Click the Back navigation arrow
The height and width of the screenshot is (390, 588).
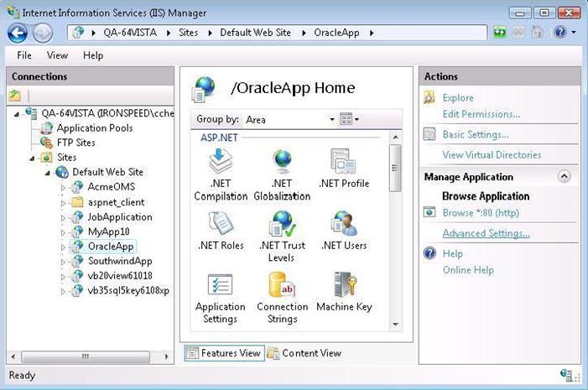click(18, 33)
